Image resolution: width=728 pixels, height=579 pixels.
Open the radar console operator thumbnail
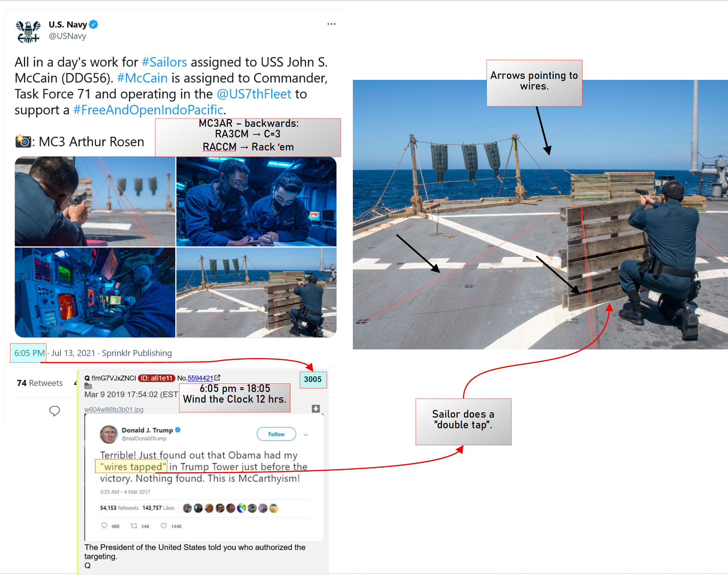[95, 292]
